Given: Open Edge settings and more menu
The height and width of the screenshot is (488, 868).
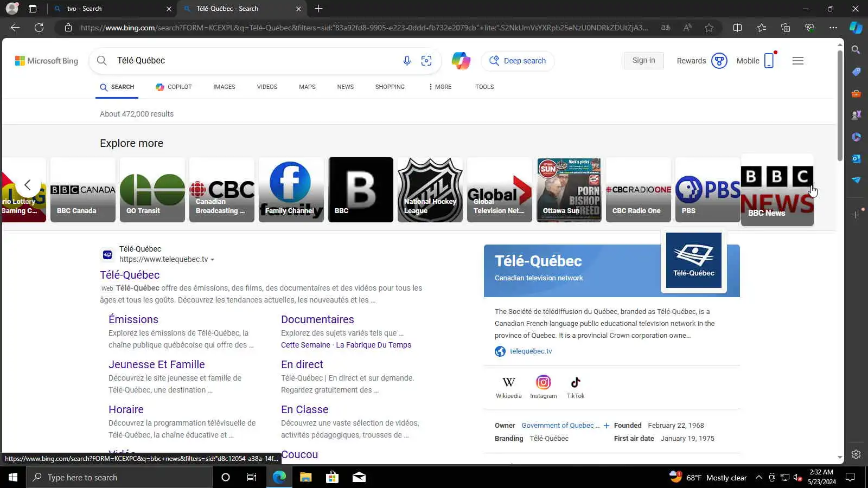Looking at the screenshot, I should (833, 28).
